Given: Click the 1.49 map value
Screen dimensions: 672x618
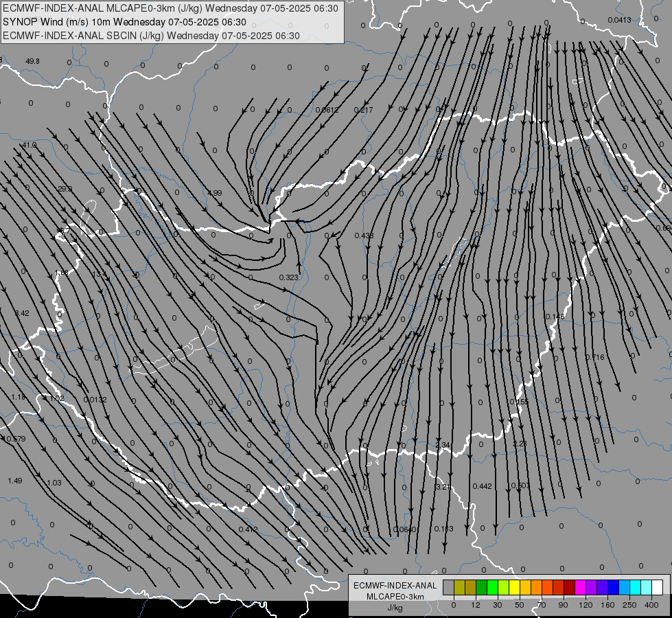Looking at the screenshot, I should tap(15, 481).
